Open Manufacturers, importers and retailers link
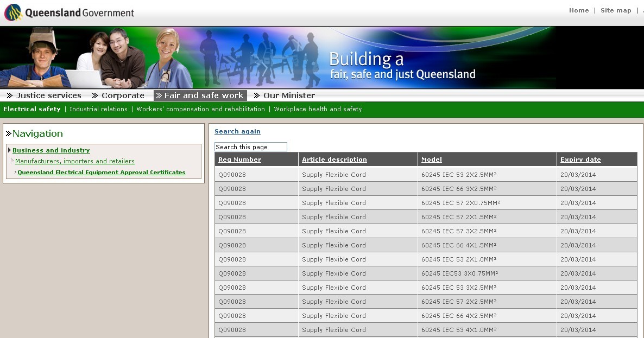Screen dimensions: 644x338 tap(75, 161)
